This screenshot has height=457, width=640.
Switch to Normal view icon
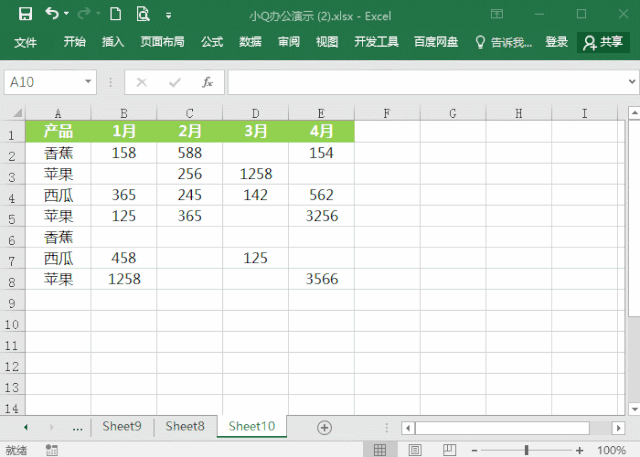click(x=380, y=450)
